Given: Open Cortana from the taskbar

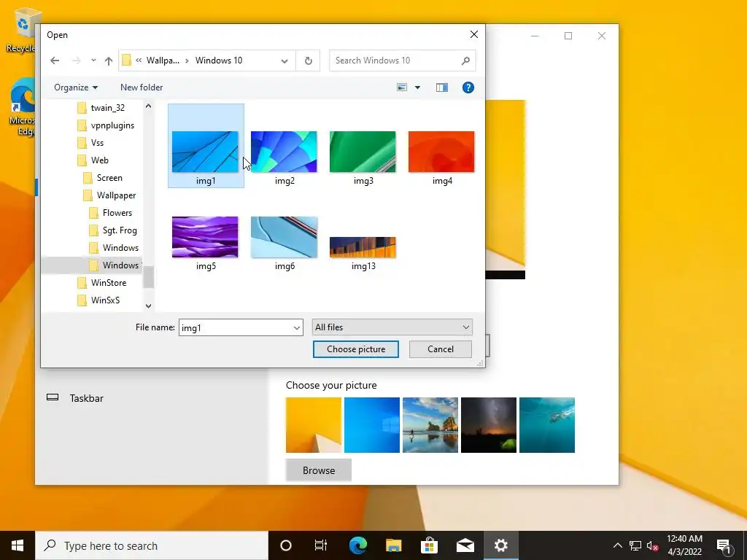Looking at the screenshot, I should pyautogui.click(x=286, y=545).
